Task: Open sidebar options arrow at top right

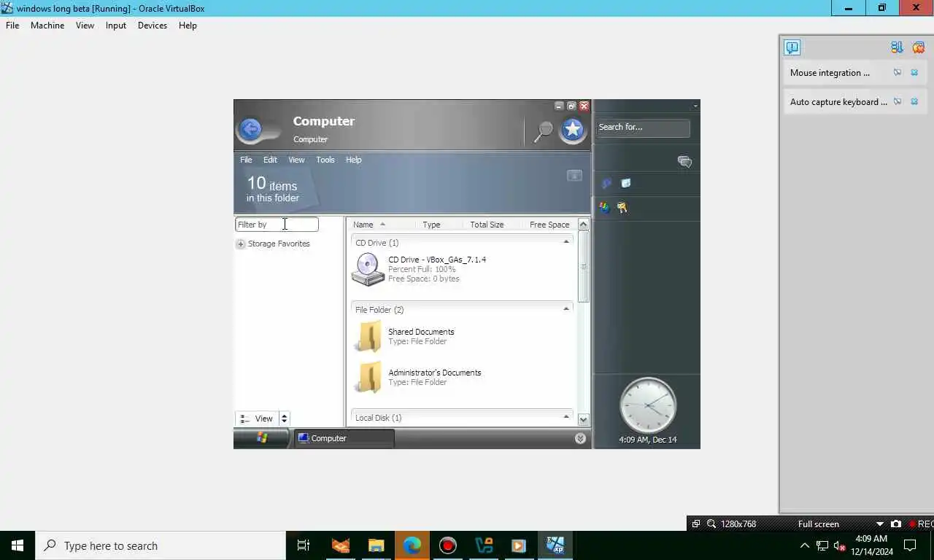Action: tap(695, 106)
